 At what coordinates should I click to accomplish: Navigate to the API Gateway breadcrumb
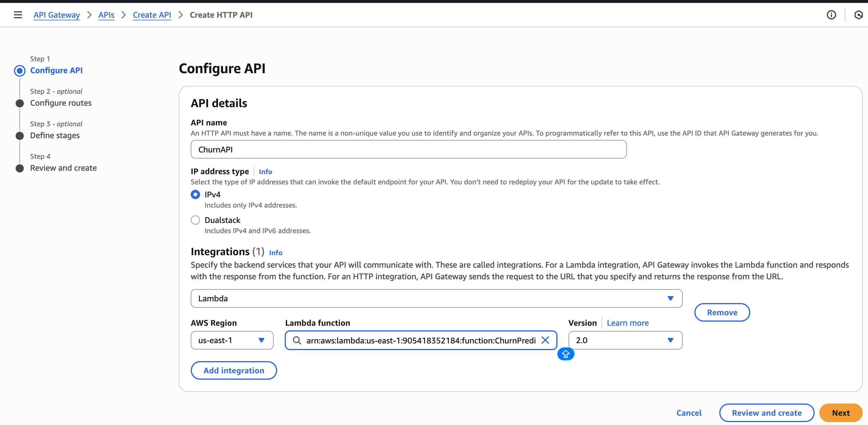pos(57,15)
